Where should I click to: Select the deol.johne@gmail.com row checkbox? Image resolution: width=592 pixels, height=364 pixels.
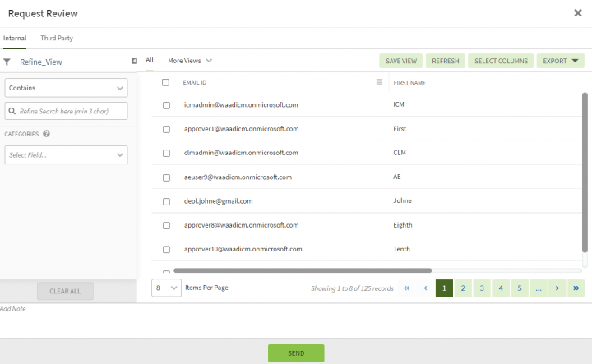pos(166,201)
